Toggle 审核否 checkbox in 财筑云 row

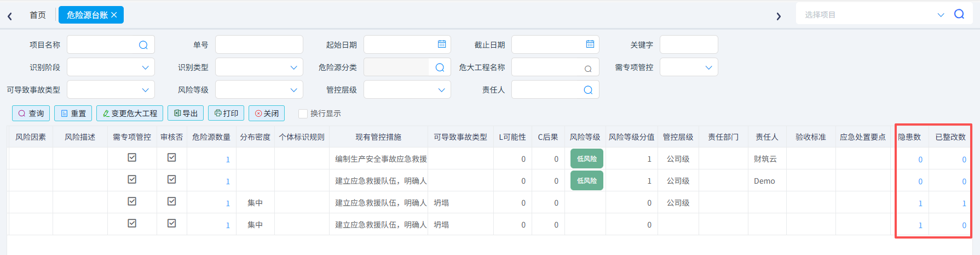pos(171,157)
